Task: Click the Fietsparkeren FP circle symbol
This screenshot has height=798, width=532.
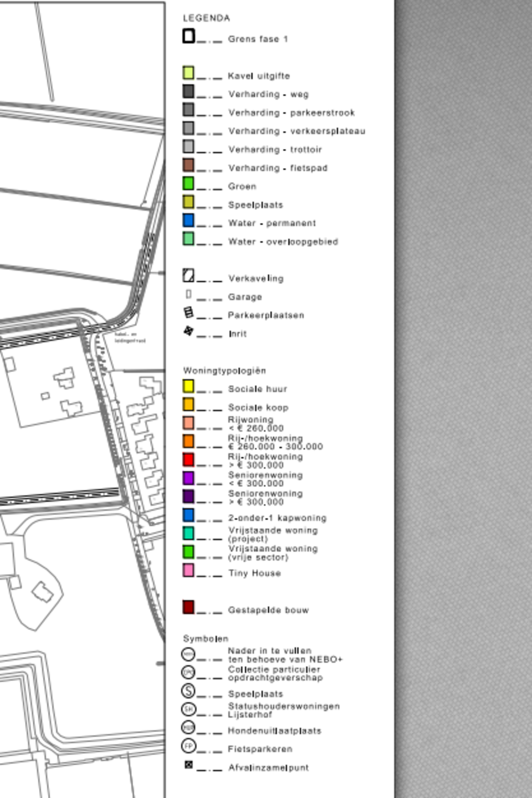Action: tap(188, 746)
